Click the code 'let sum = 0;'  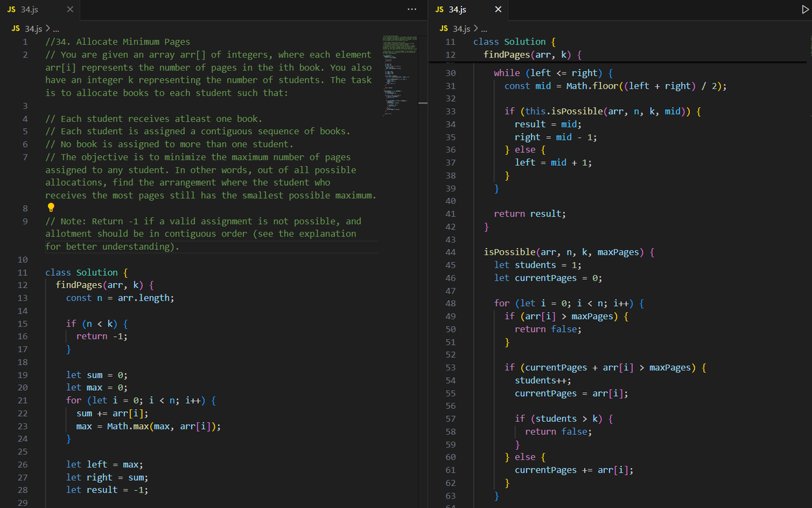[97, 375]
